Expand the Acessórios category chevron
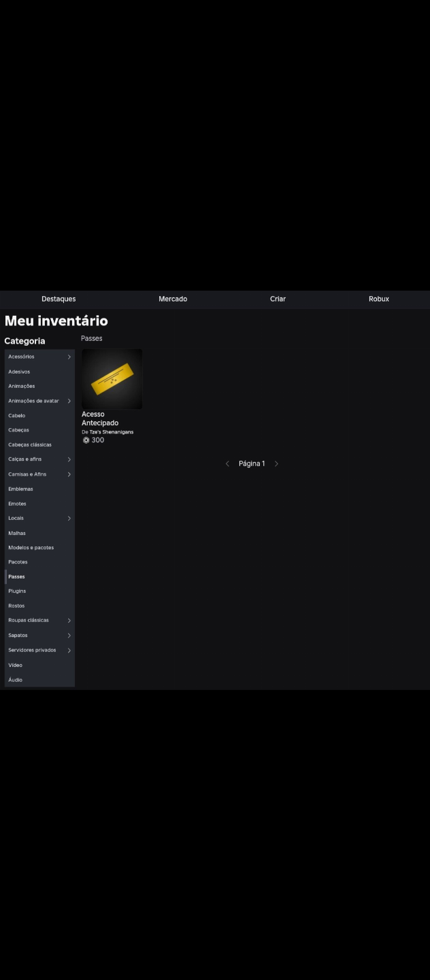Viewport: 430px width, 980px height. pos(69,357)
